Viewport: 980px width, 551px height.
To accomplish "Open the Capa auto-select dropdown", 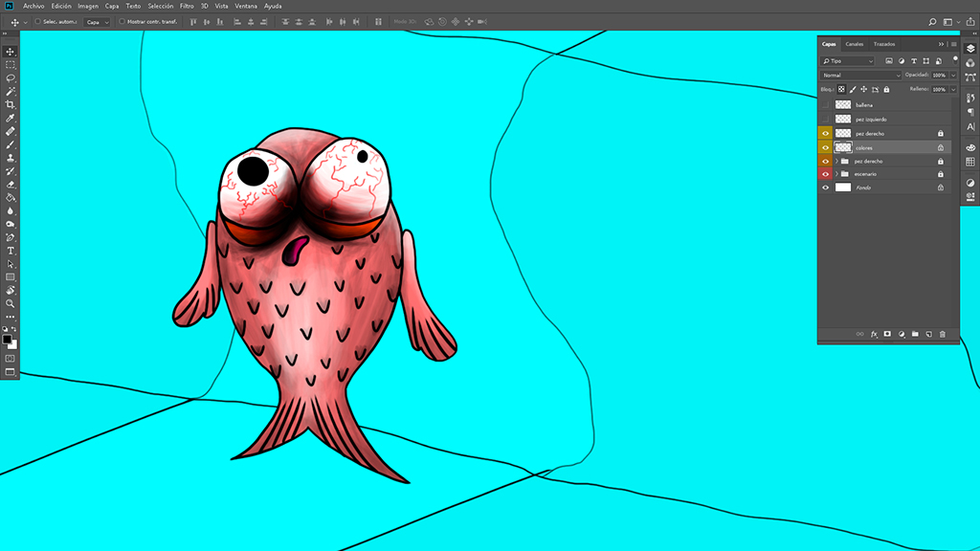I will [x=97, y=22].
